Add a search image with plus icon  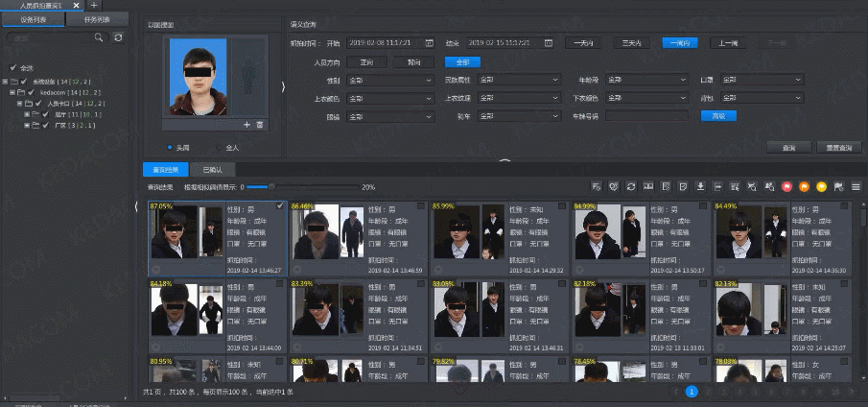246,125
